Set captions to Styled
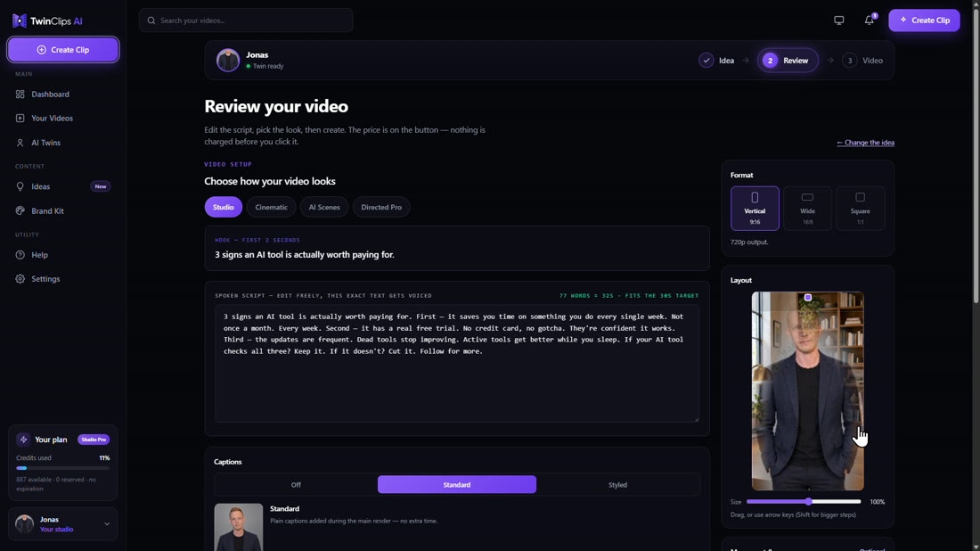 click(617, 485)
